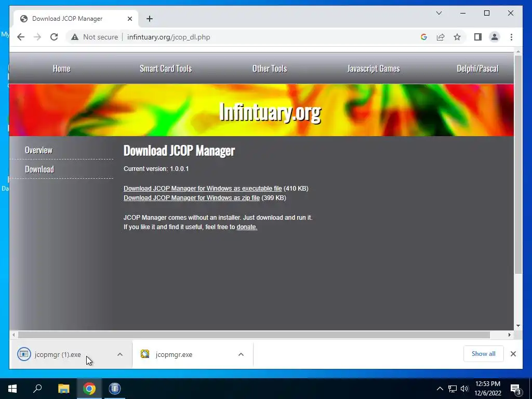Open Windows taskbar search

(x=37, y=389)
